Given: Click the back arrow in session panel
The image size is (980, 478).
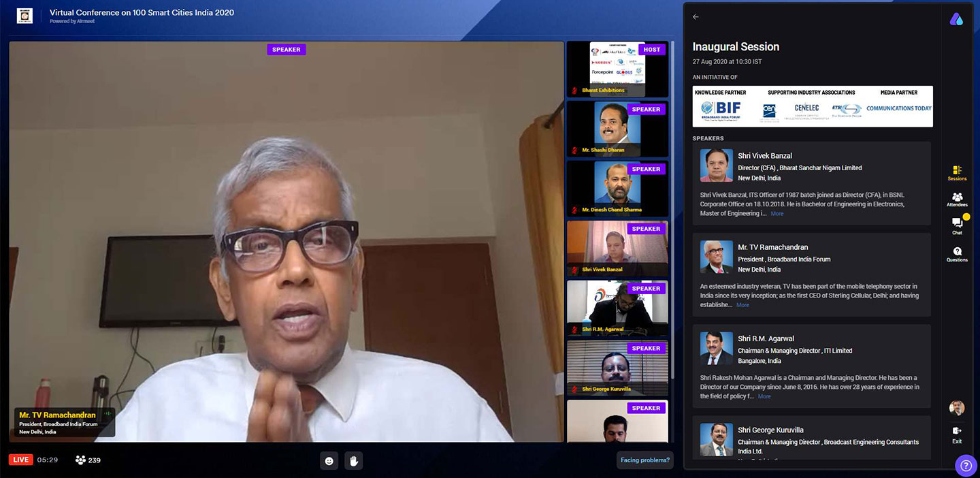Looking at the screenshot, I should (x=696, y=17).
